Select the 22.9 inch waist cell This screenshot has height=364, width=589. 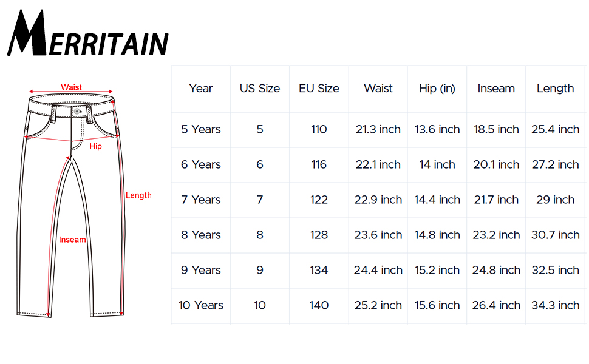point(378,200)
